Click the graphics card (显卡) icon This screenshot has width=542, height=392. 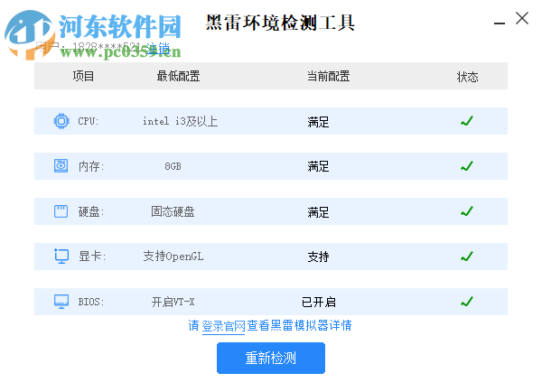[x=61, y=257]
